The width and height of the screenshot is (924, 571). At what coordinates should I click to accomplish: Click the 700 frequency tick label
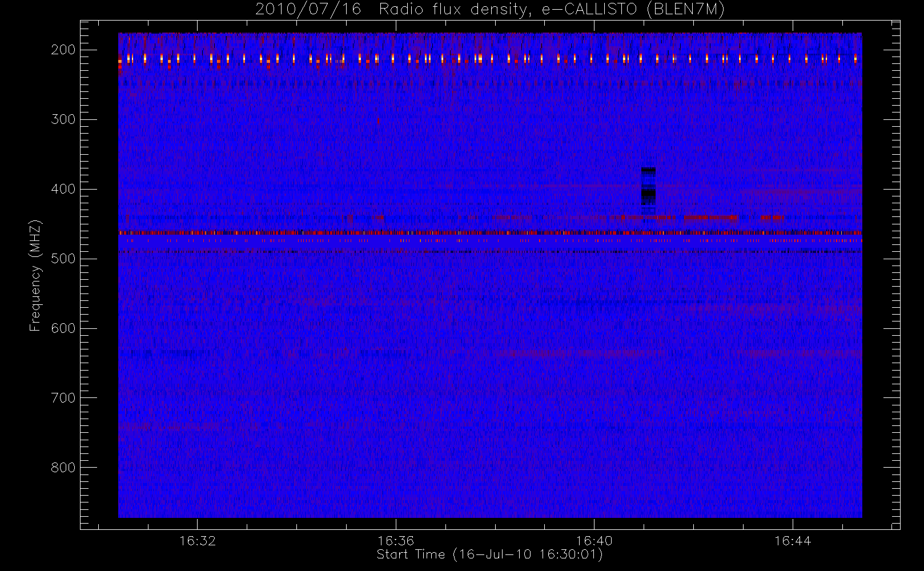tap(63, 398)
